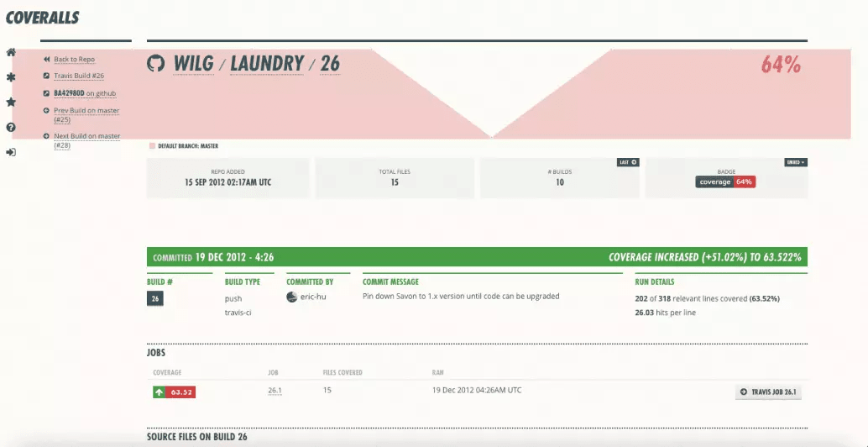Go to the home icon in sidebar
Screen dimensions: 868x447
[11, 53]
